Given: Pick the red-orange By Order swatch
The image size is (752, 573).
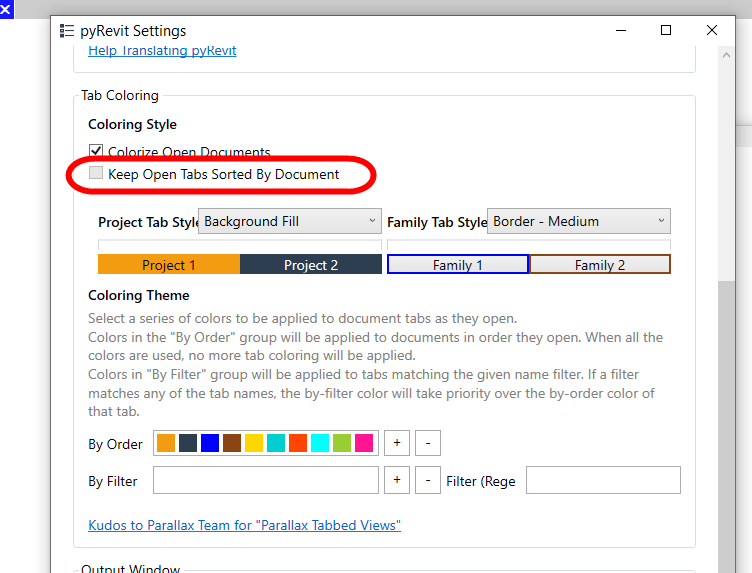Looking at the screenshot, I should (298, 443).
